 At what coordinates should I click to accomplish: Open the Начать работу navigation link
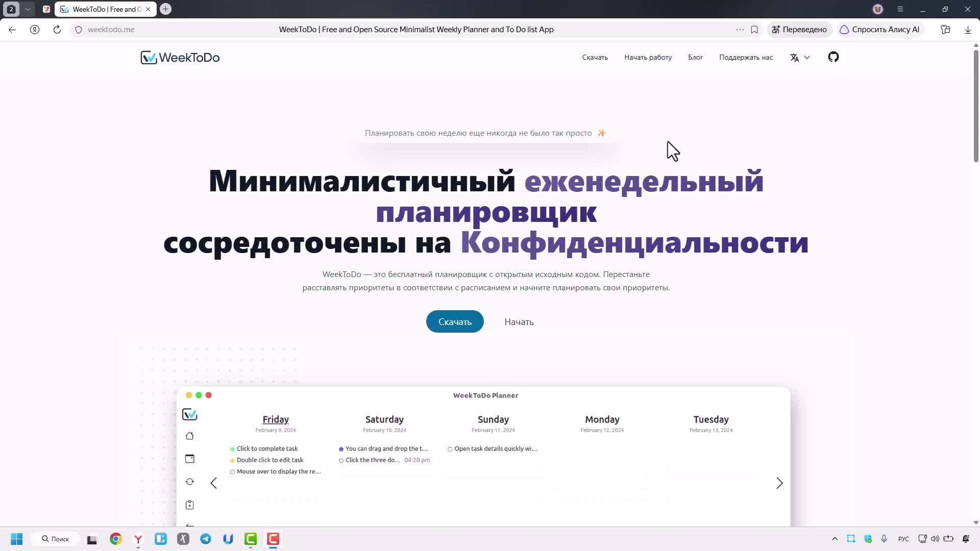point(648,58)
